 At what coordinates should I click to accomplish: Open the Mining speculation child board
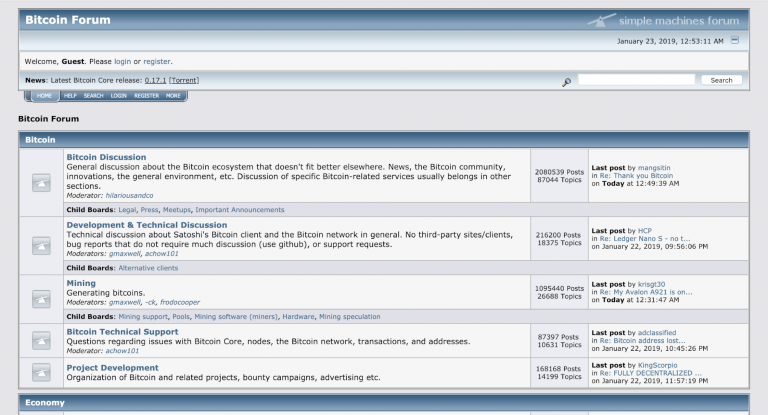click(x=350, y=317)
